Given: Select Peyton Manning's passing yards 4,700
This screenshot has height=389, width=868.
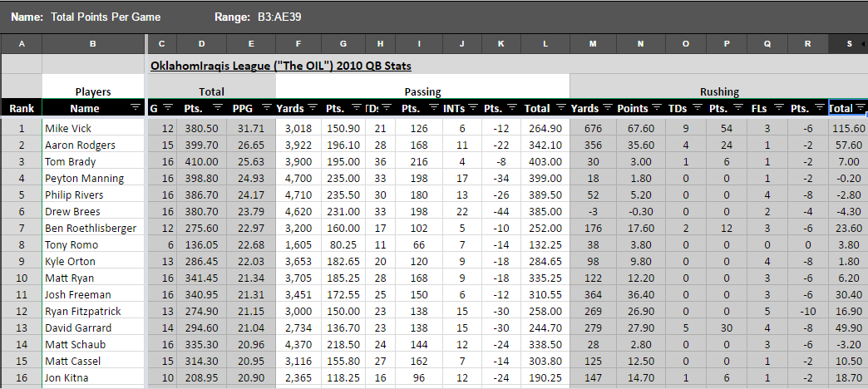Looking at the screenshot, I should 299,178.
